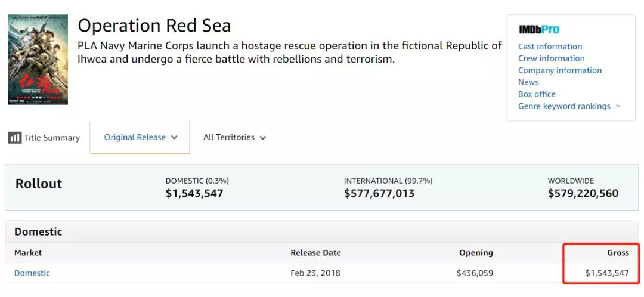Open the News link in the IMDbPro panel

pyautogui.click(x=528, y=82)
